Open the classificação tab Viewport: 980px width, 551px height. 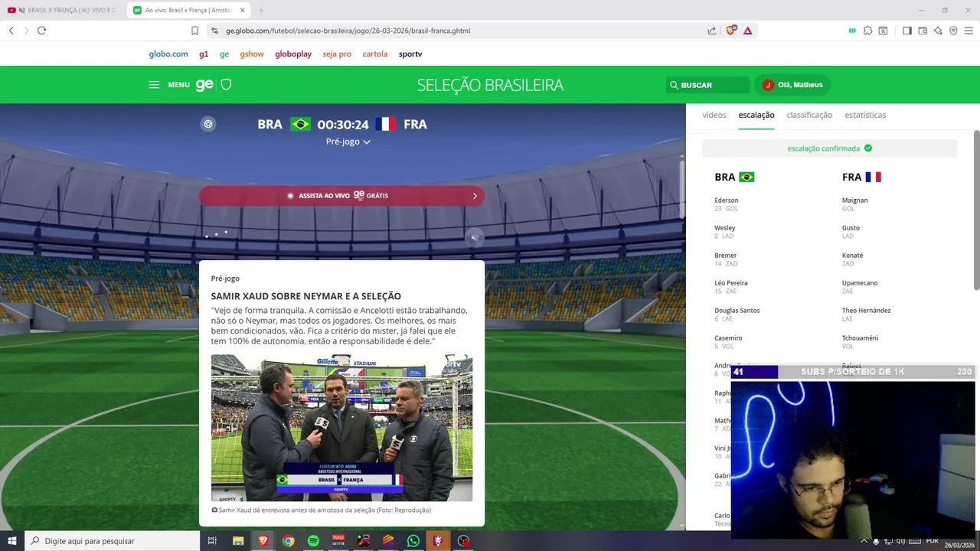pos(809,115)
